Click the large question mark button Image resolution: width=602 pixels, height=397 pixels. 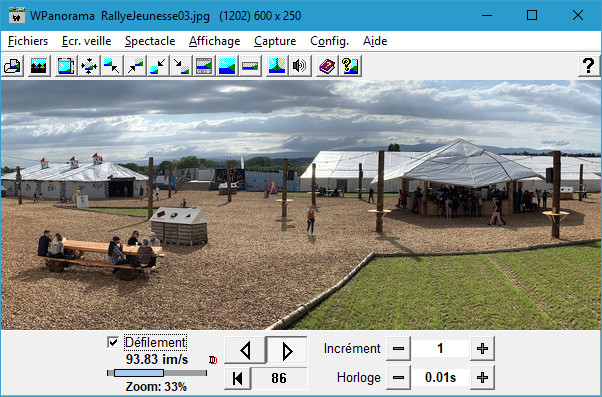pyautogui.click(x=589, y=66)
